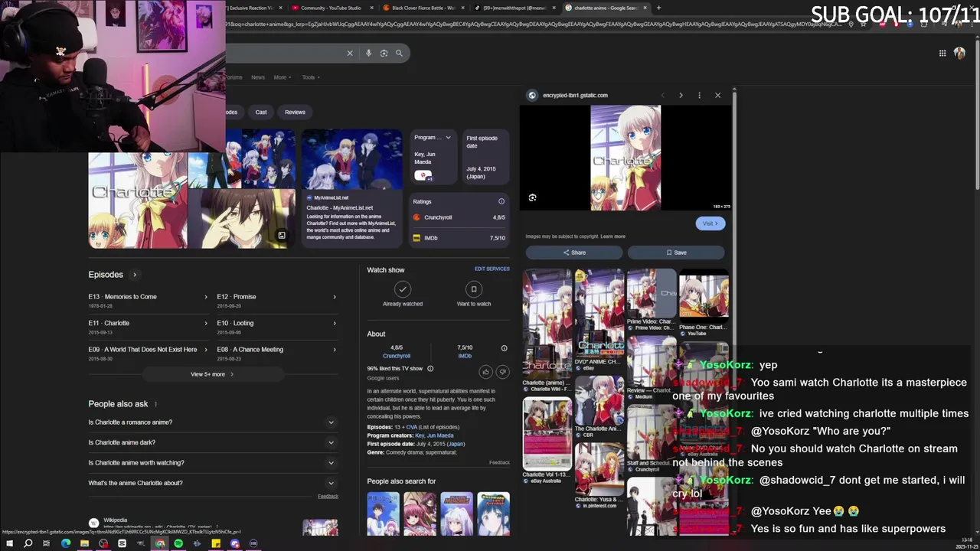The height and width of the screenshot is (551, 980).
Task: Open Episodes section arrow
Action: coord(135,275)
